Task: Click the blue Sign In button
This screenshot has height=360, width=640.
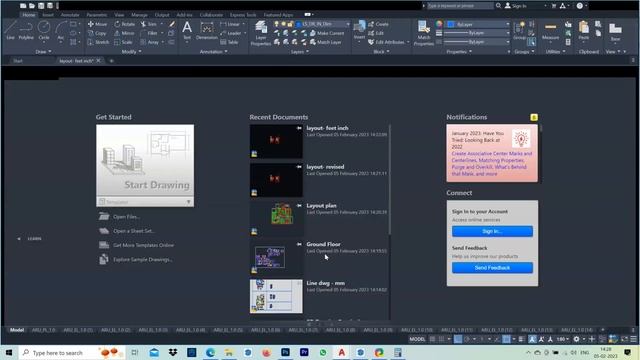Action: (492, 231)
